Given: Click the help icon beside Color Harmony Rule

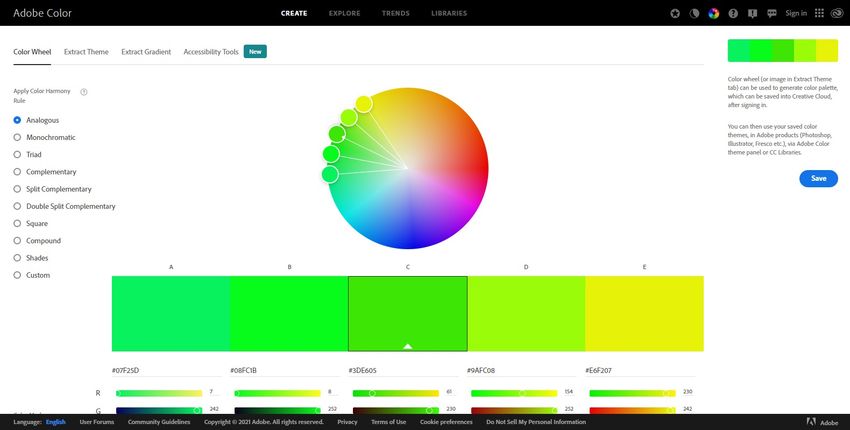Looking at the screenshot, I should 84,92.
